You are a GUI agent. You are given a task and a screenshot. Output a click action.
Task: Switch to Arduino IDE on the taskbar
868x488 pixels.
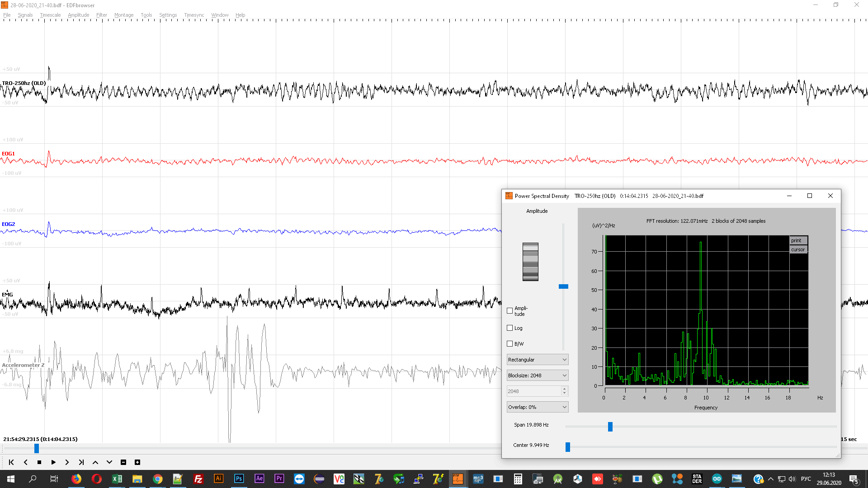coord(717,479)
